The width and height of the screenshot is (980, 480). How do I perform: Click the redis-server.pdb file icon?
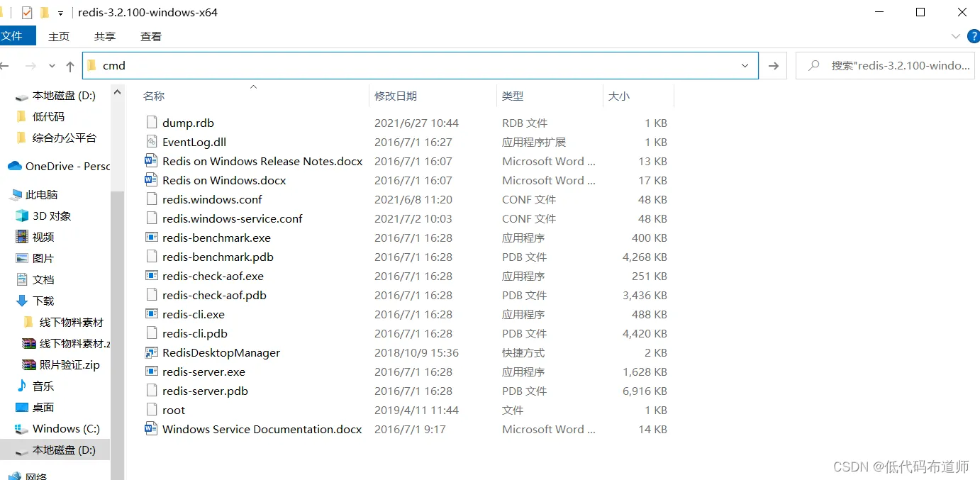point(151,391)
